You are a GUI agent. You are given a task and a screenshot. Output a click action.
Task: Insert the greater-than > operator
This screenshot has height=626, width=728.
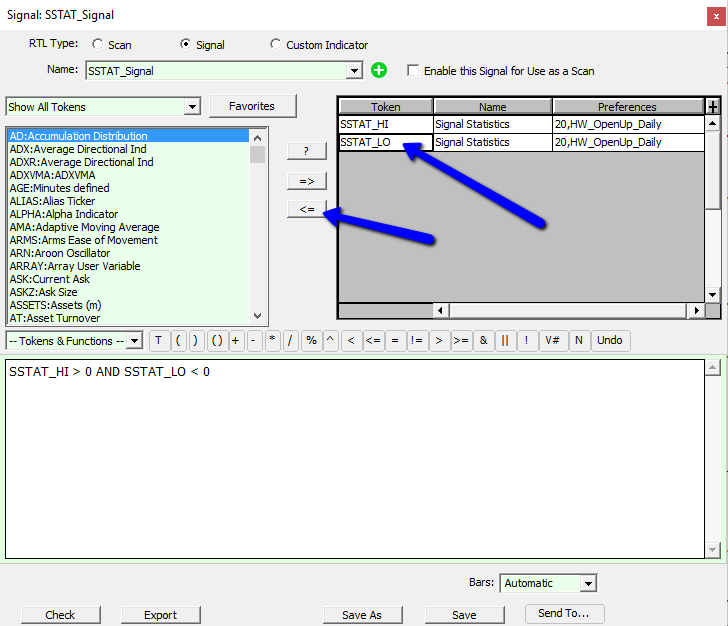[439, 340]
